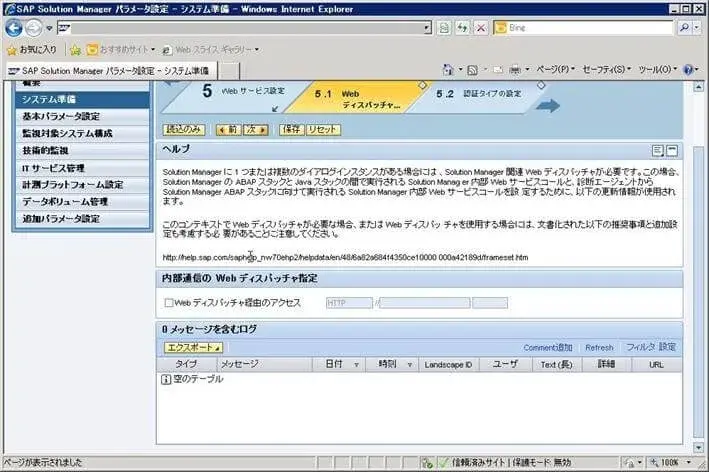Expand the address bar history dropdown
709x472 pixels.
427,28
